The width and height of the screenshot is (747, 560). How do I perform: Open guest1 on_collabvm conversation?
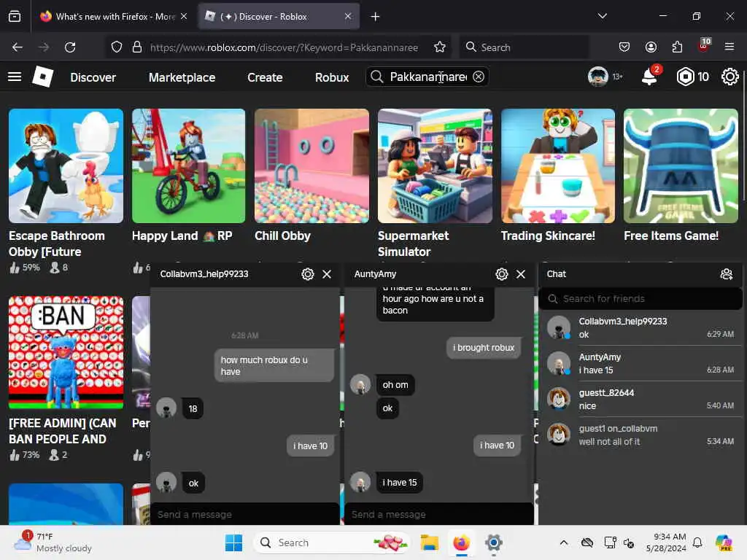click(640, 435)
